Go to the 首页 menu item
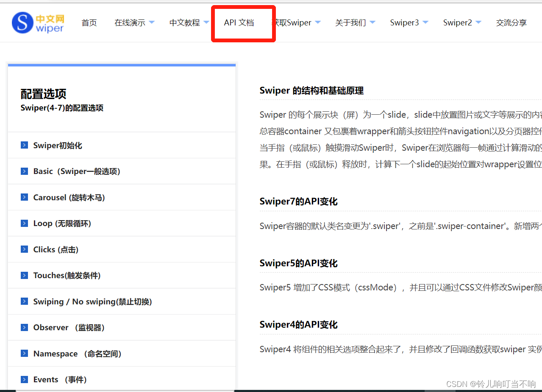The image size is (542, 392). 89,23
